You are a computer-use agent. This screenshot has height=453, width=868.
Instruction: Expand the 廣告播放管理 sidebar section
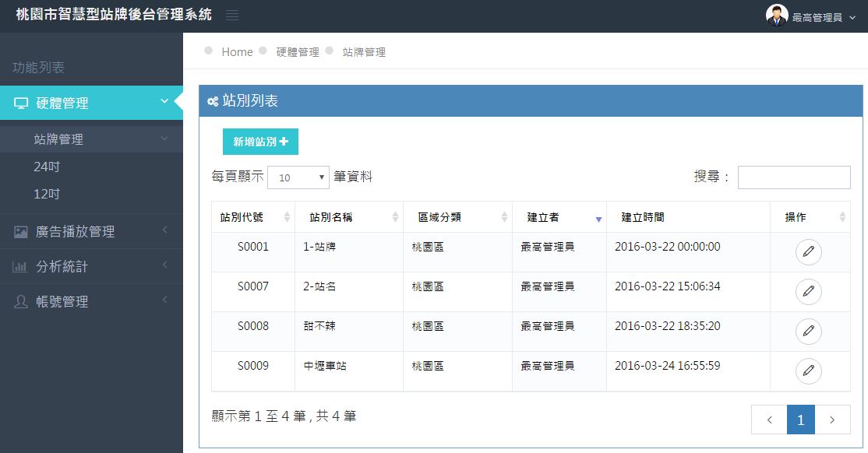[x=91, y=231]
